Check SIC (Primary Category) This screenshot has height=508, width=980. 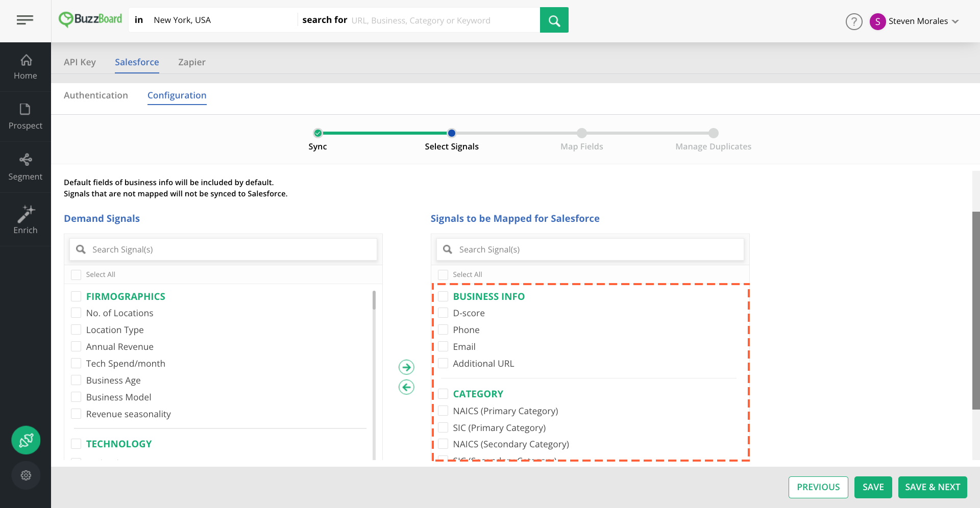[443, 427]
